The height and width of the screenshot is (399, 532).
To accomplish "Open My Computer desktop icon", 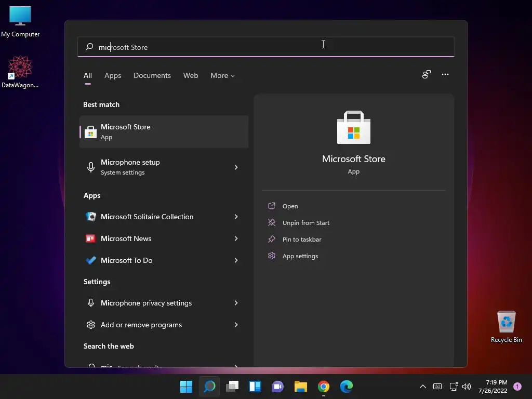I will (20, 21).
